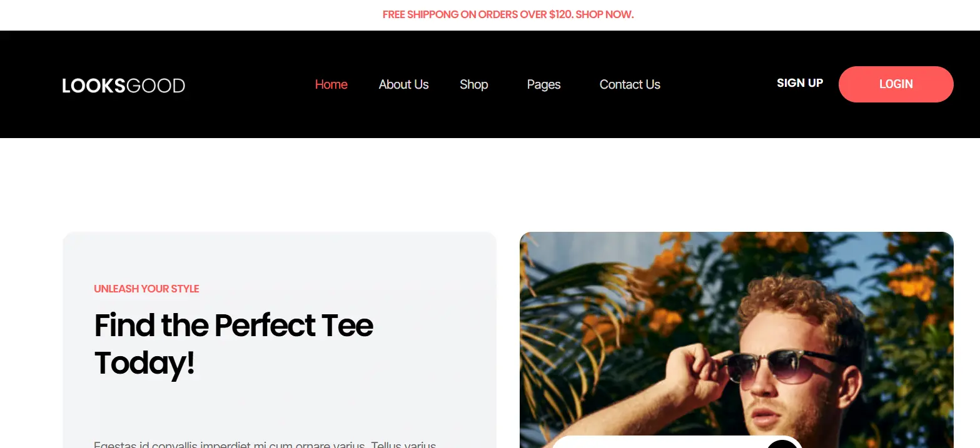Viewport: 980px width, 448px height.
Task: Click the UNLEASH YOUR STYLE tagline
Action: 146,289
